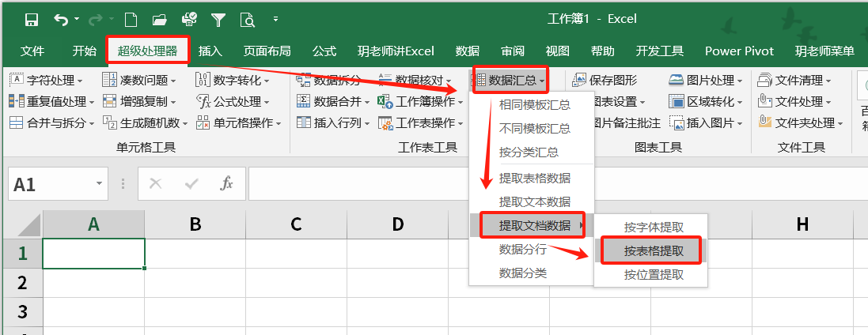
Task: Choose 数据分类 from the menu
Action: click(x=522, y=273)
